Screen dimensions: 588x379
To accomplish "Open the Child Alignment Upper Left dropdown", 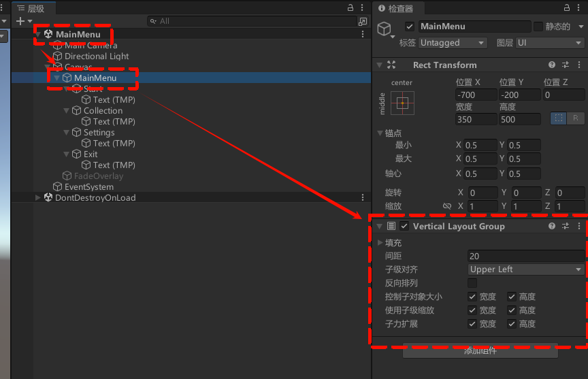I will click(x=526, y=269).
